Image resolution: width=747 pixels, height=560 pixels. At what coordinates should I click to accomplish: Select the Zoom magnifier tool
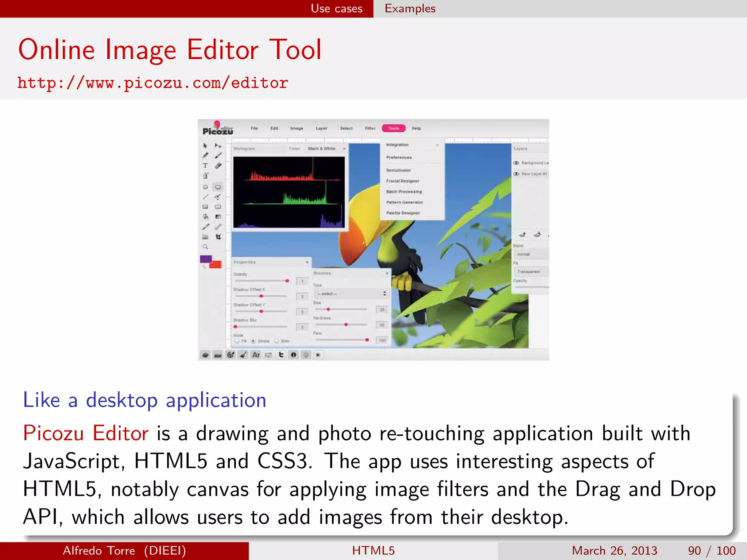[x=205, y=247]
